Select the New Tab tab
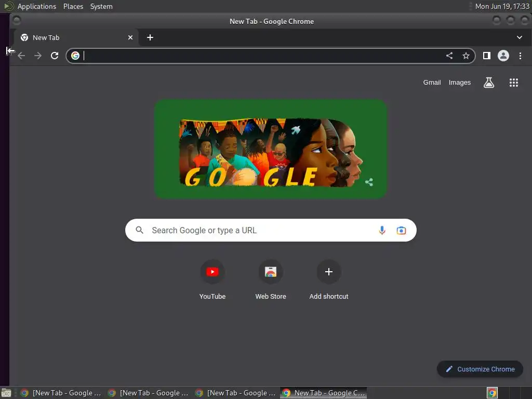 click(76, 37)
